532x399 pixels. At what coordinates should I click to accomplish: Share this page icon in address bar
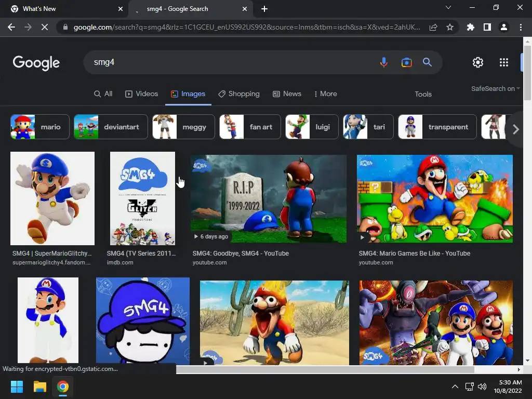click(x=433, y=28)
